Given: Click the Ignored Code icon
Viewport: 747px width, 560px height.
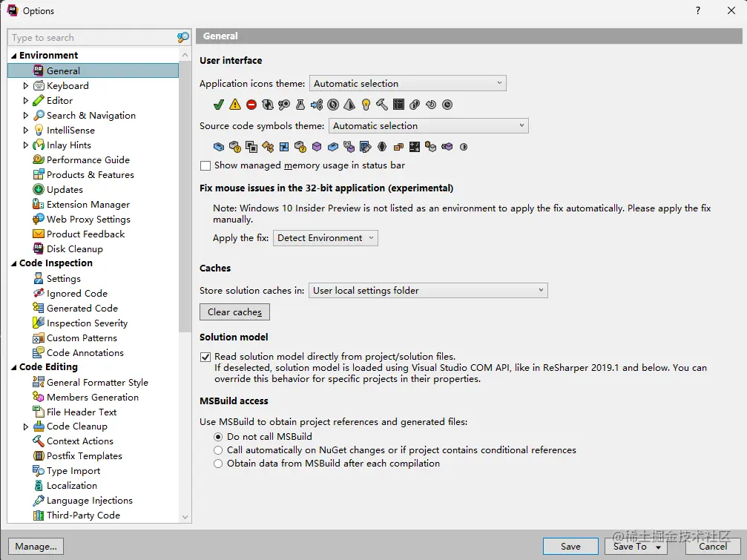Looking at the screenshot, I should pos(39,293).
